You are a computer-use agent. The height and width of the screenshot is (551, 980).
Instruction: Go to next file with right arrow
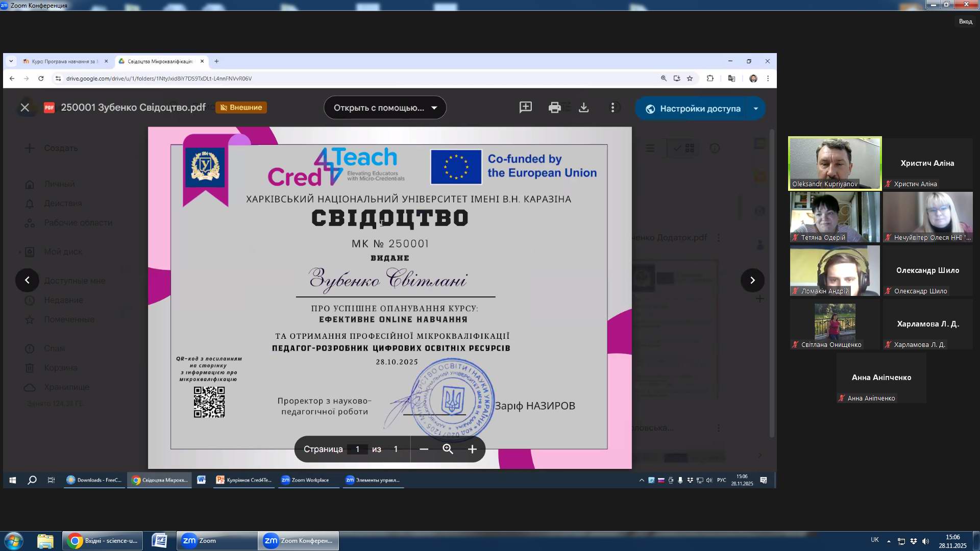coord(752,280)
